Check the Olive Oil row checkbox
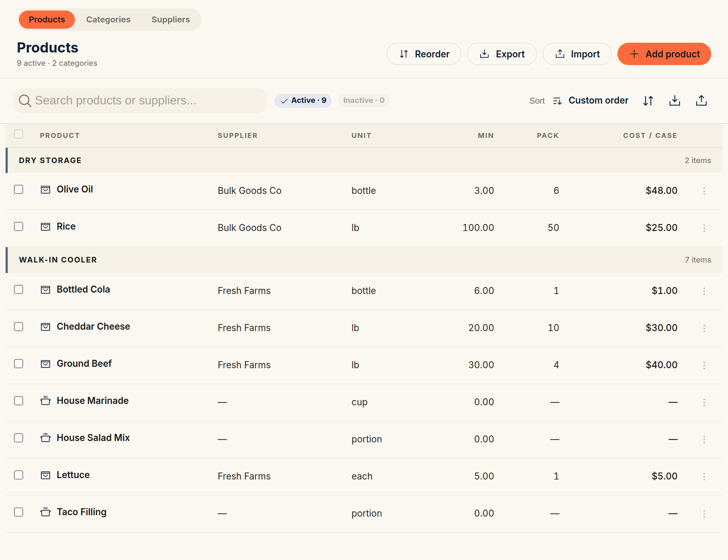 19,189
